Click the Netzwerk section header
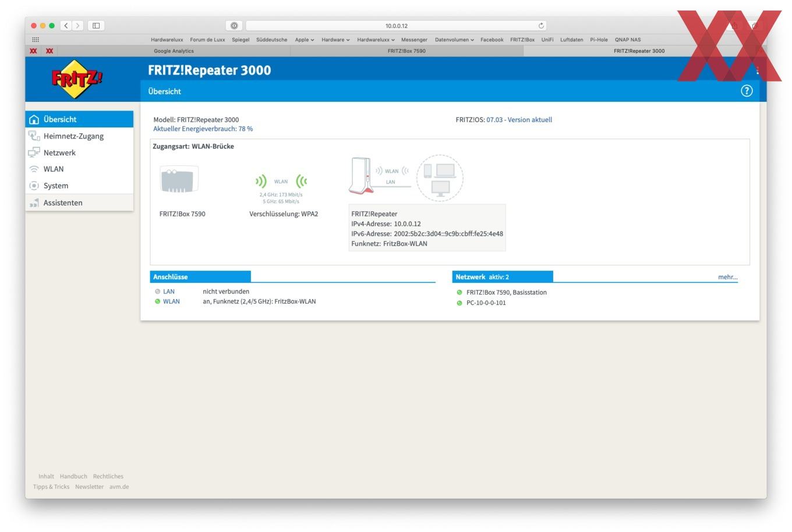Viewport: 792px width, 532px height. point(503,277)
